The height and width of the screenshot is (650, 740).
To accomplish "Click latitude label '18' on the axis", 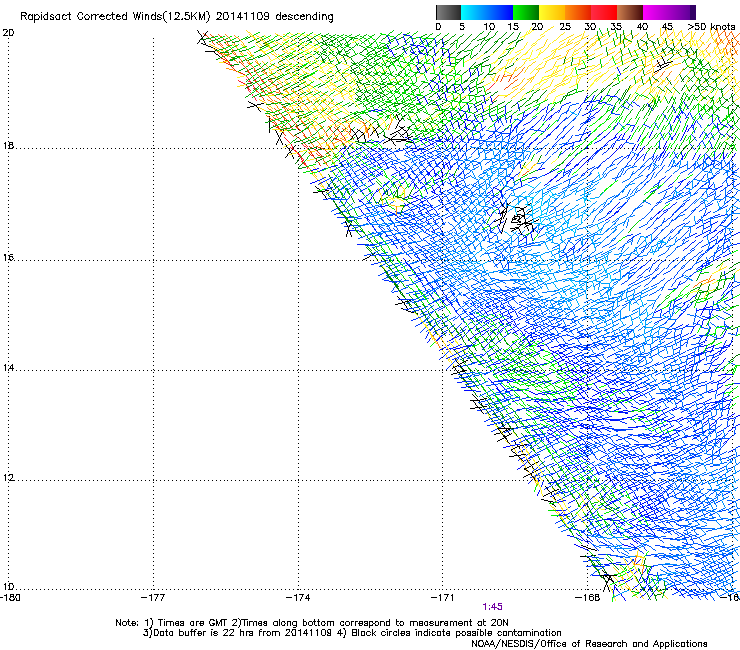I will coord(8,145).
